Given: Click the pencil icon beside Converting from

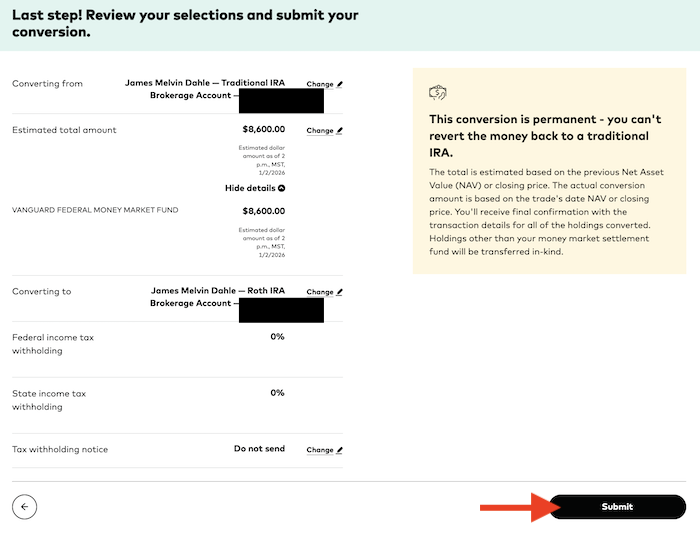Looking at the screenshot, I should tap(339, 85).
